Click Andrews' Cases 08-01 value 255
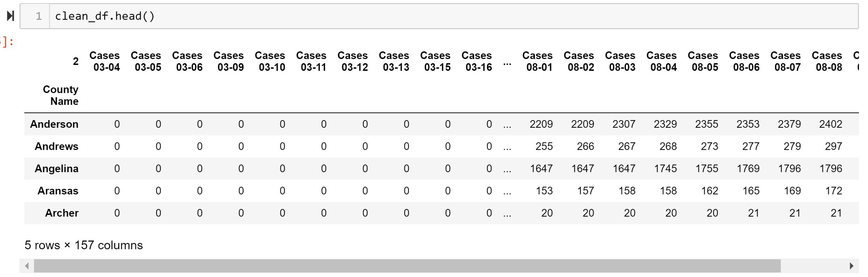Screen dimensions: 868x277 (544, 146)
